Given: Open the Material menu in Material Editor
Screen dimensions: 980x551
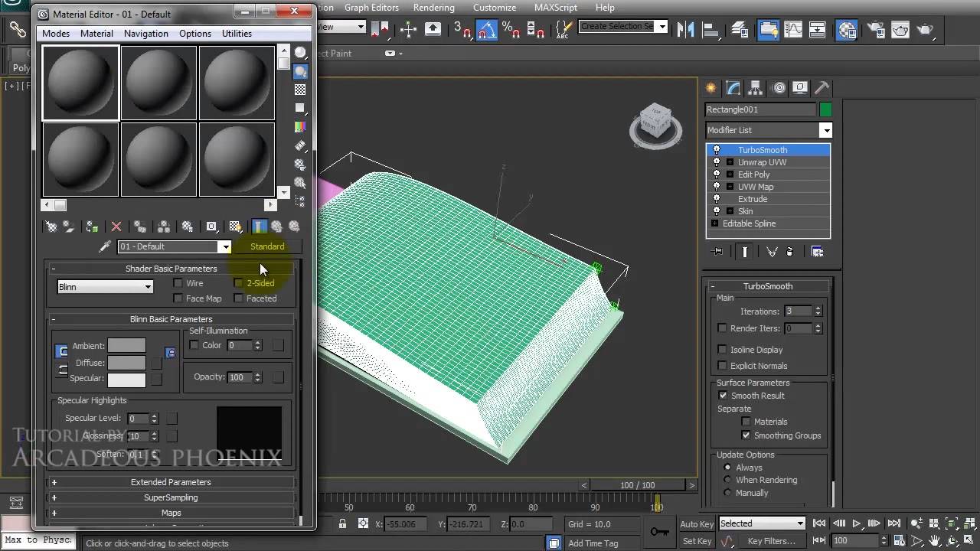Looking at the screenshot, I should (x=96, y=34).
